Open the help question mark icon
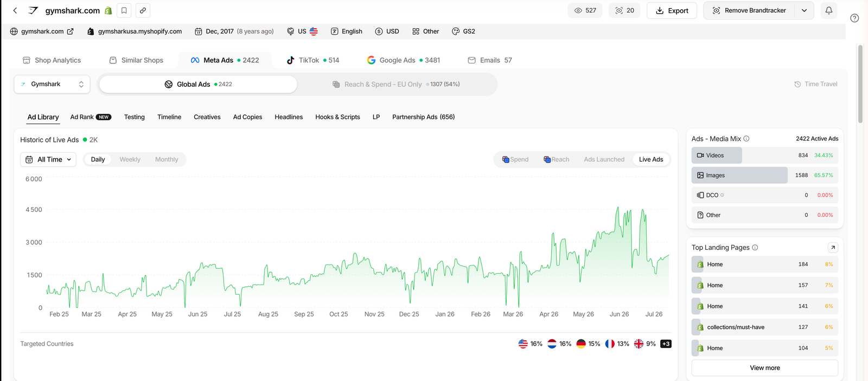The image size is (868, 381). 854,18
